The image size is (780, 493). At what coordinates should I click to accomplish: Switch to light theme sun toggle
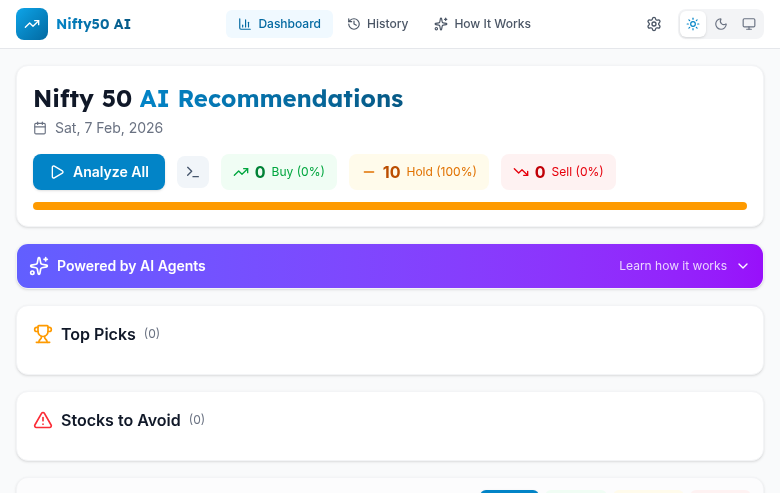click(x=693, y=24)
